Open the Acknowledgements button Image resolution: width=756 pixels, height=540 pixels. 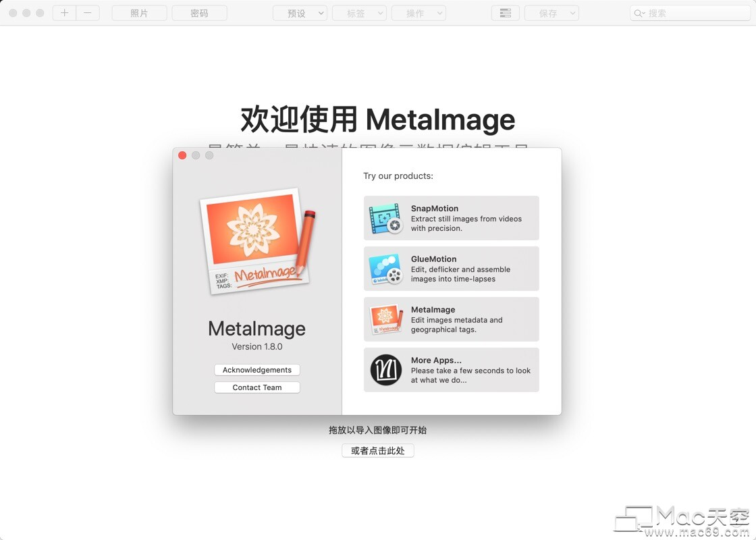coord(257,370)
